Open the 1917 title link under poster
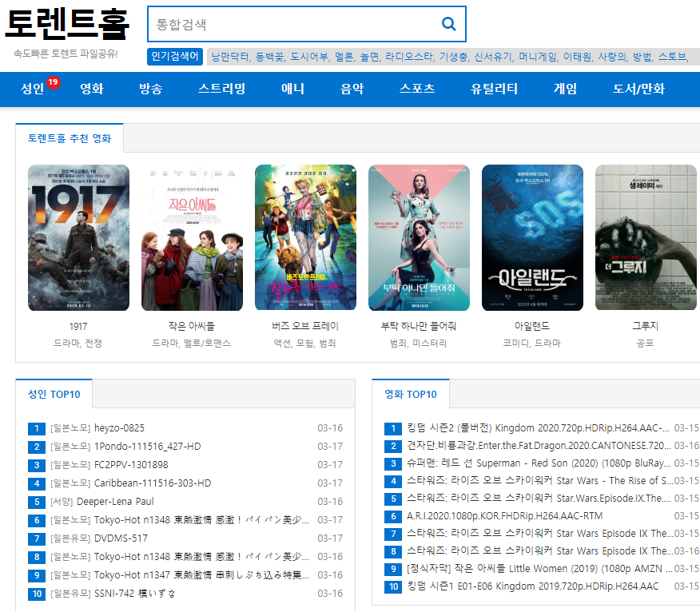700x612 pixels. [78, 326]
